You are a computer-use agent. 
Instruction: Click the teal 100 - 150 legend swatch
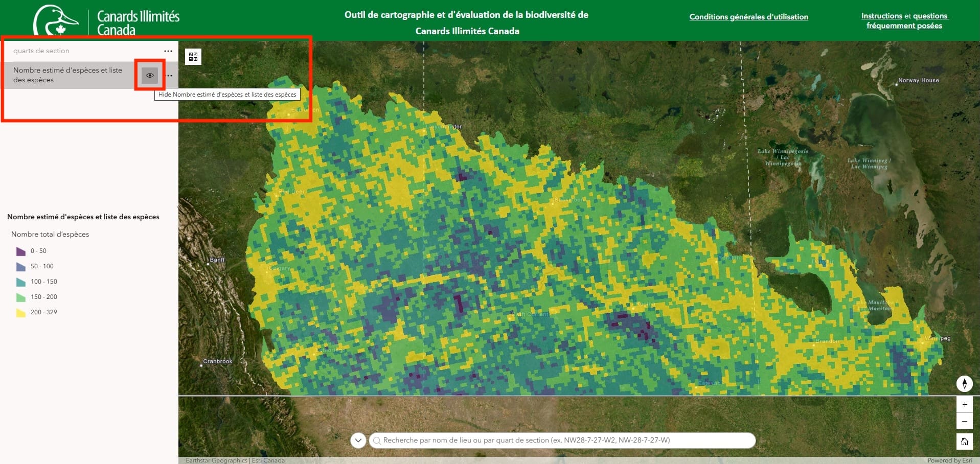click(x=21, y=282)
